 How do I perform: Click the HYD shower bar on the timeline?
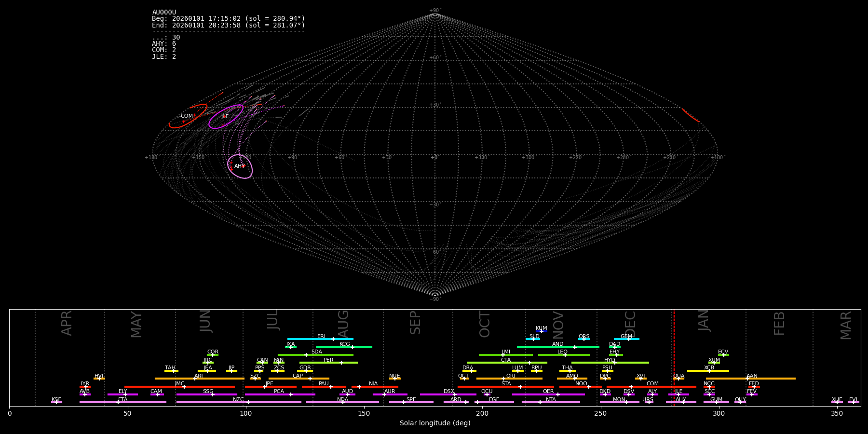(610, 363)
